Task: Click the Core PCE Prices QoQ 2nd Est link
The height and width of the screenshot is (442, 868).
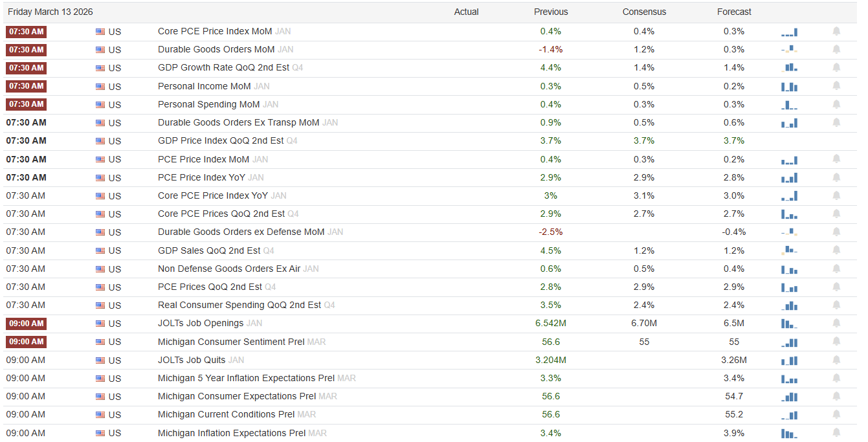Action: click(221, 214)
